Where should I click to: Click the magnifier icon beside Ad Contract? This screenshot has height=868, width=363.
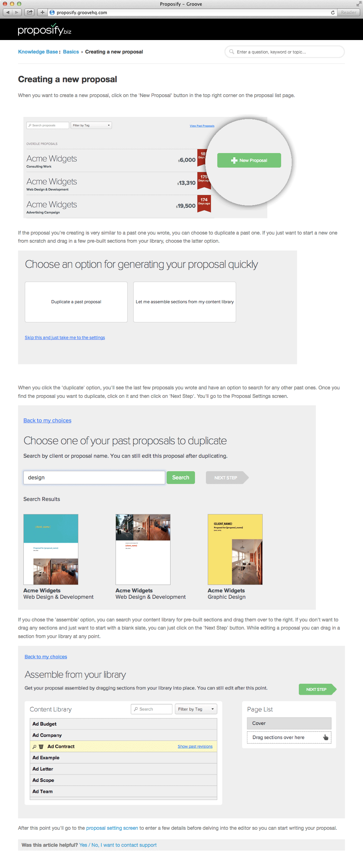pyautogui.click(x=34, y=746)
